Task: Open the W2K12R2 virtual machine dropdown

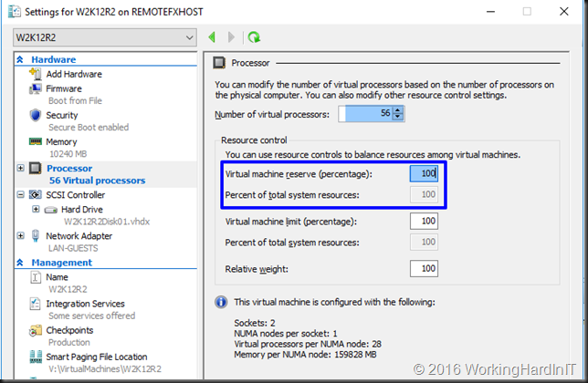Action: (105, 37)
